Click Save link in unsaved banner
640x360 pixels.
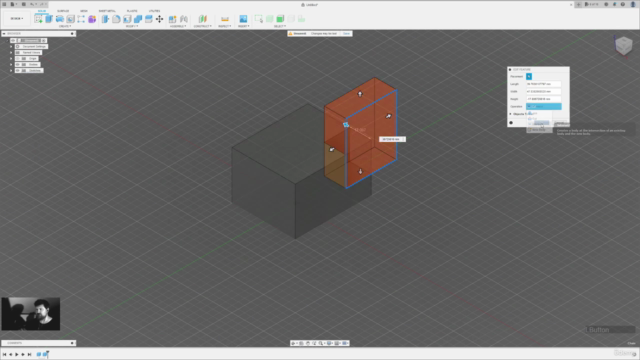346,33
